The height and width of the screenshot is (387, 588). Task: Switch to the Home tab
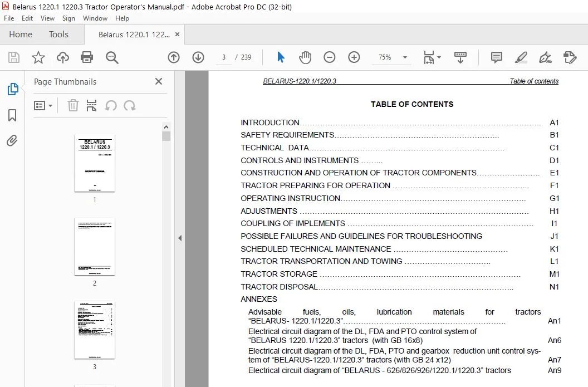click(x=21, y=35)
